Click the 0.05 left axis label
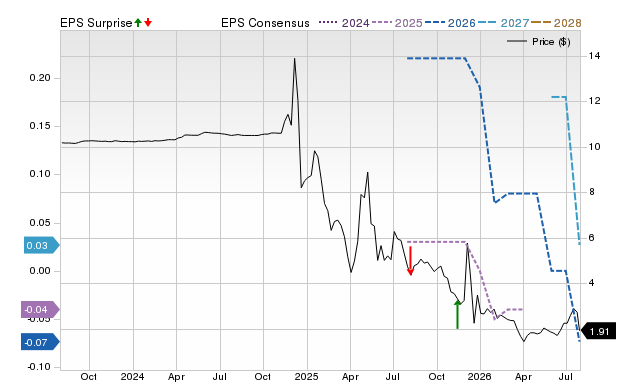Screen dimensions: 640x382 [40, 222]
